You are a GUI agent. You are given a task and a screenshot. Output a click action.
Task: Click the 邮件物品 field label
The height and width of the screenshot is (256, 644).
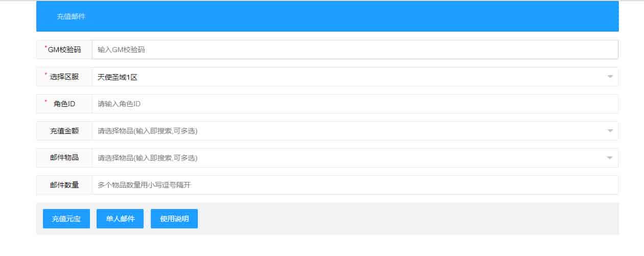(x=64, y=158)
